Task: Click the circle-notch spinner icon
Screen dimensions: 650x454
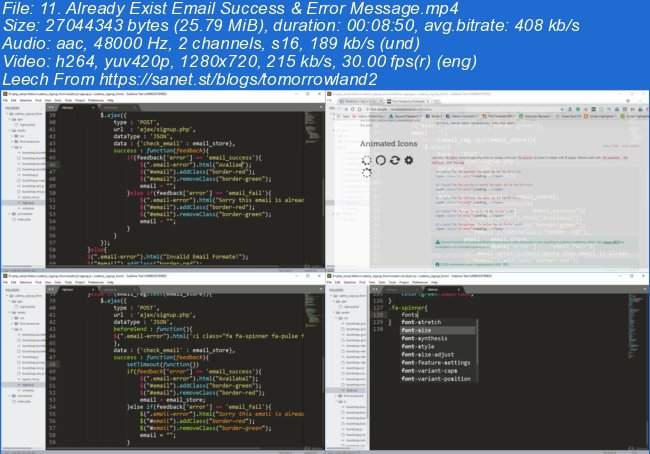Action: [x=381, y=160]
